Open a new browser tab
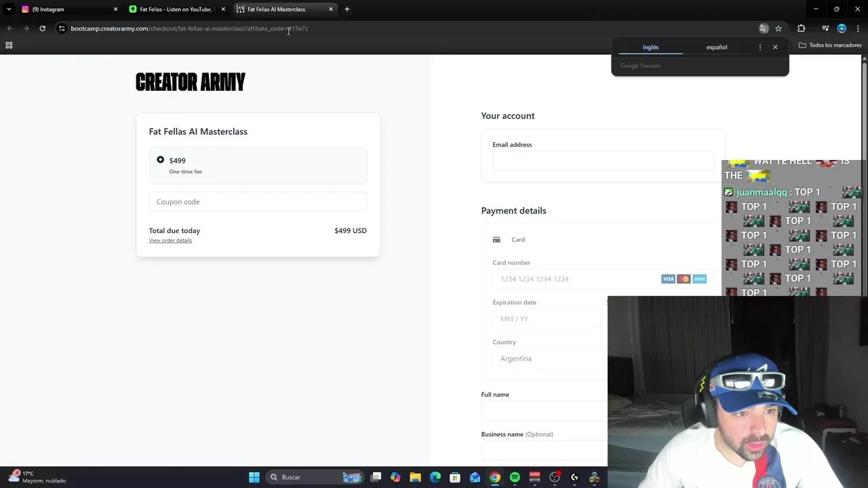The image size is (868, 488). [347, 9]
